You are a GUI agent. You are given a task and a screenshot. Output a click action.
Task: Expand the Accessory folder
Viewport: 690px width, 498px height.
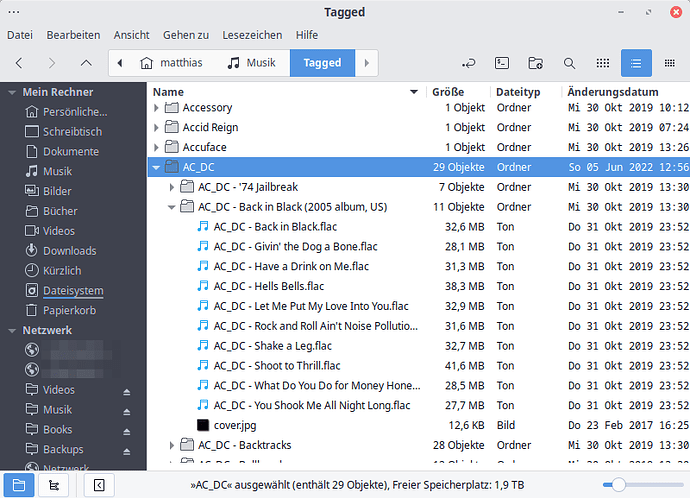tap(156, 107)
